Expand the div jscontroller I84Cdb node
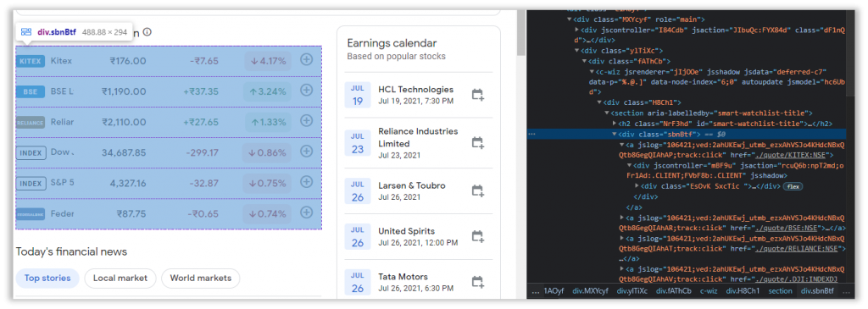This screenshot has height=309, width=868. point(576,30)
